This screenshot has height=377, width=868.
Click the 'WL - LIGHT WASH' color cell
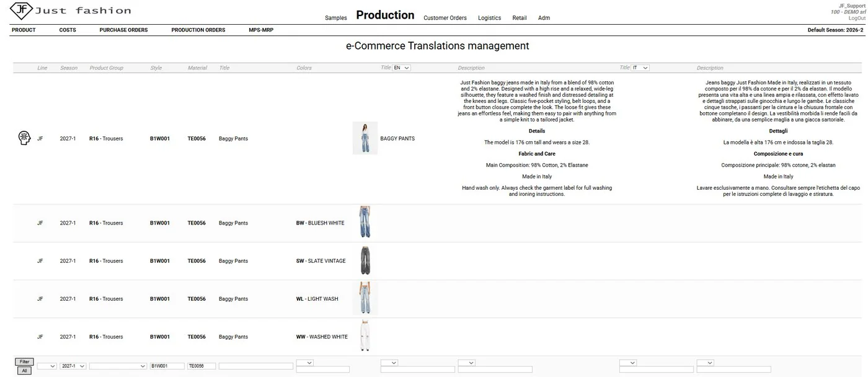317,299
